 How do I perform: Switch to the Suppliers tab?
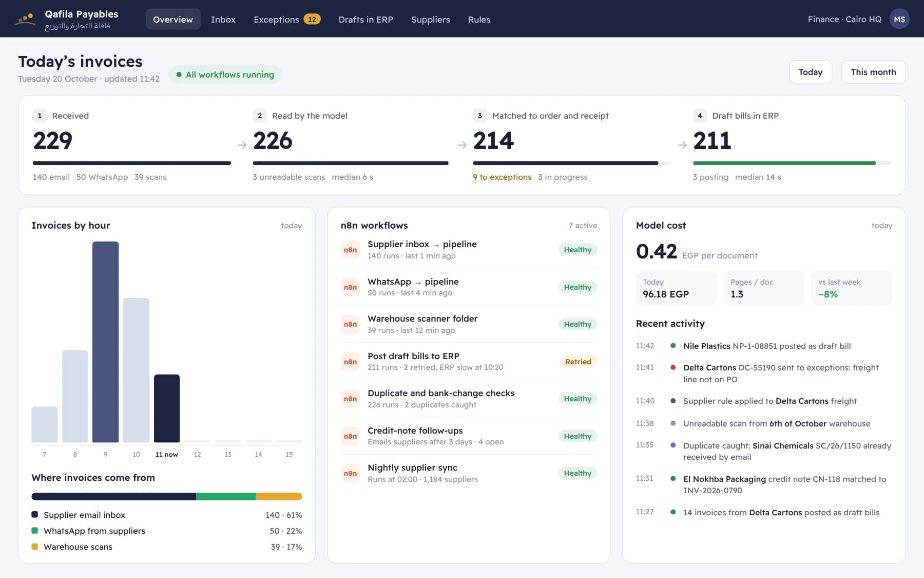pyautogui.click(x=430, y=20)
